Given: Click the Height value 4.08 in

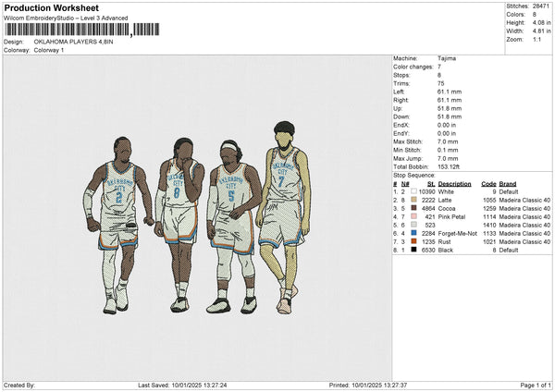Looking at the screenshot, I should coord(541,22).
